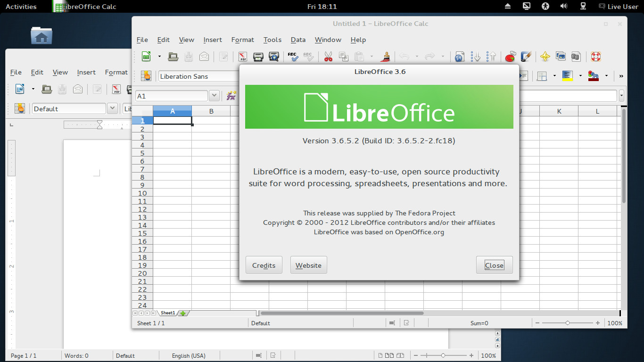Close the LibreOffice 3.6 About dialog
The width and height of the screenshot is (644, 362).
click(495, 265)
